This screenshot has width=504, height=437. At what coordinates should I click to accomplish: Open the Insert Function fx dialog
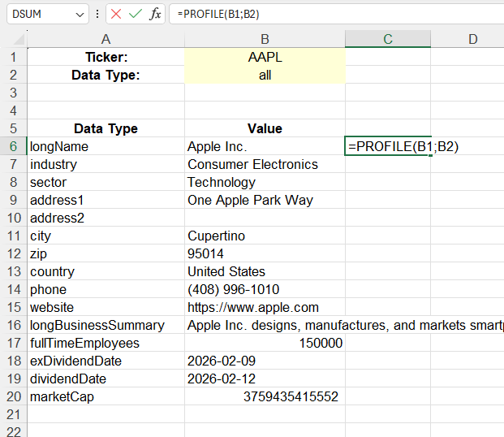click(x=155, y=15)
